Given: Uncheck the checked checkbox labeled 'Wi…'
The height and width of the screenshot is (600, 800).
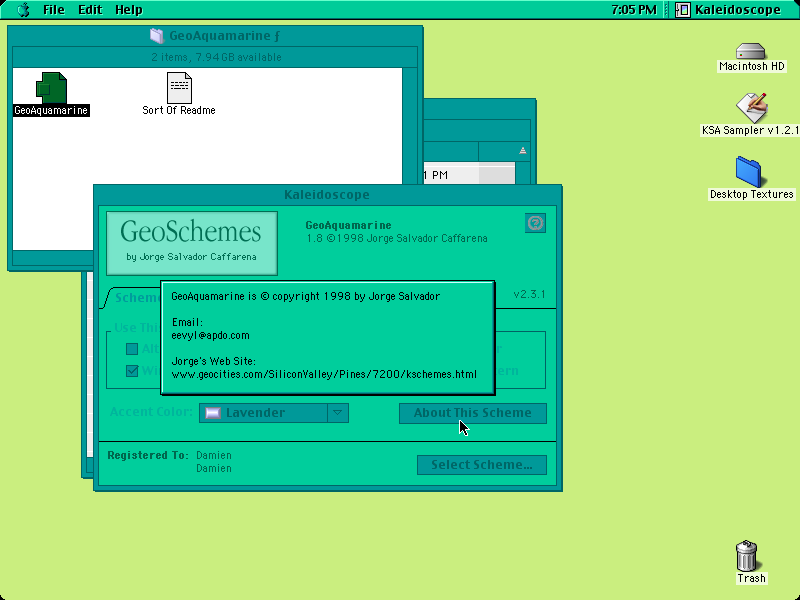Looking at the screenshot, I should pyautogui.click(x=132, y=371).
